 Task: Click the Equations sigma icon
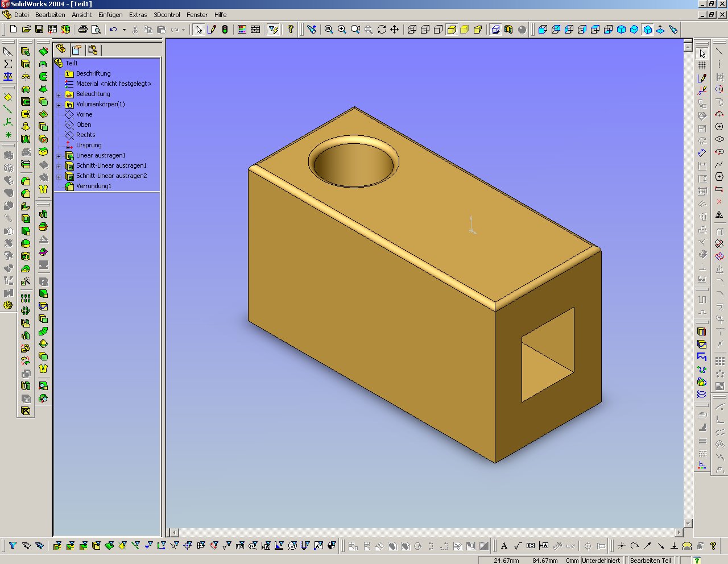tap(8, 64)
